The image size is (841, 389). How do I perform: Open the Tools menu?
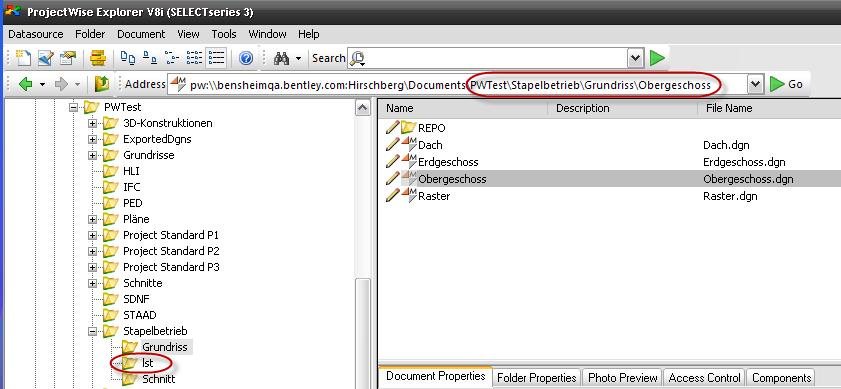pyautogui.click(x=224, y=34)
